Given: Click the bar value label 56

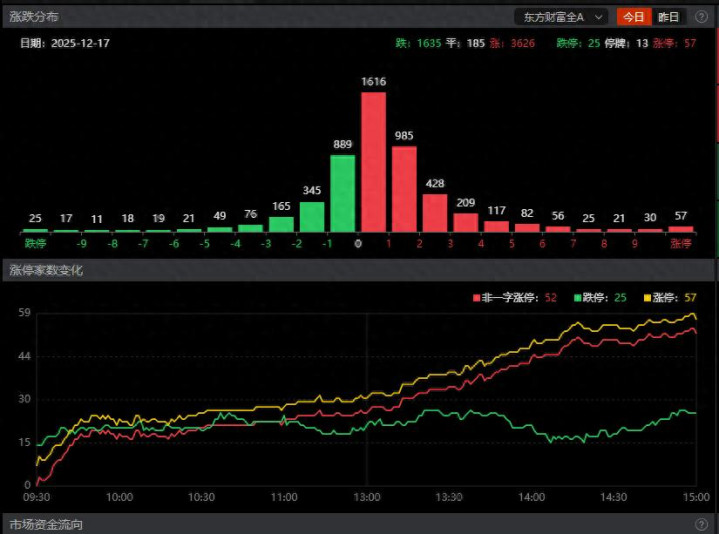Looking at the screenshot, I should click(558, 216).
